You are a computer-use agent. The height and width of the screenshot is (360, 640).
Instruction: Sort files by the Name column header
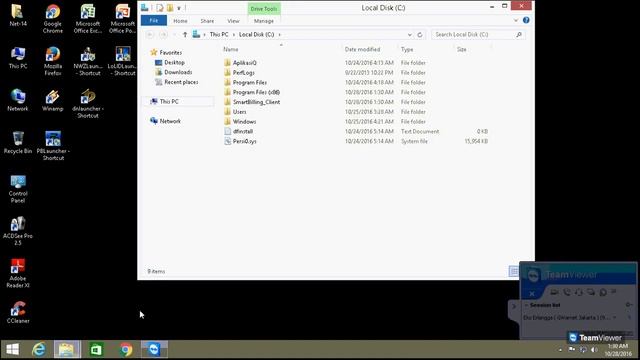point(231,49)
